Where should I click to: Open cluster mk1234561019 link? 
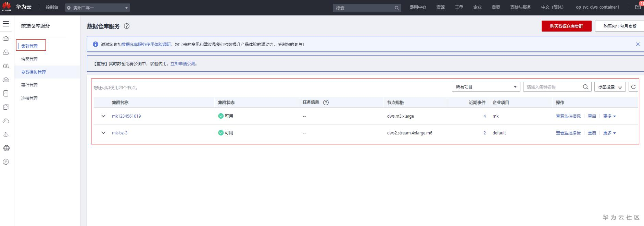tap(126, 116)
